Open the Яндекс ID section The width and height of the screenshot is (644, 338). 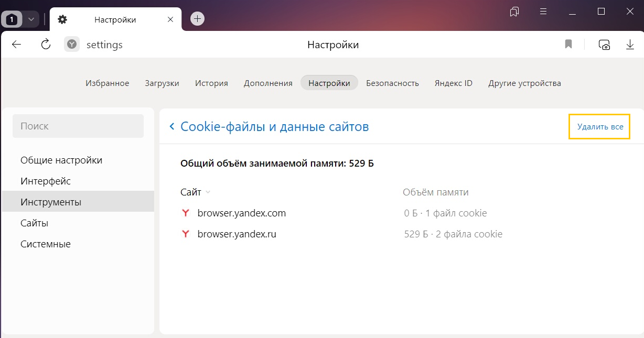coord(453,83)
